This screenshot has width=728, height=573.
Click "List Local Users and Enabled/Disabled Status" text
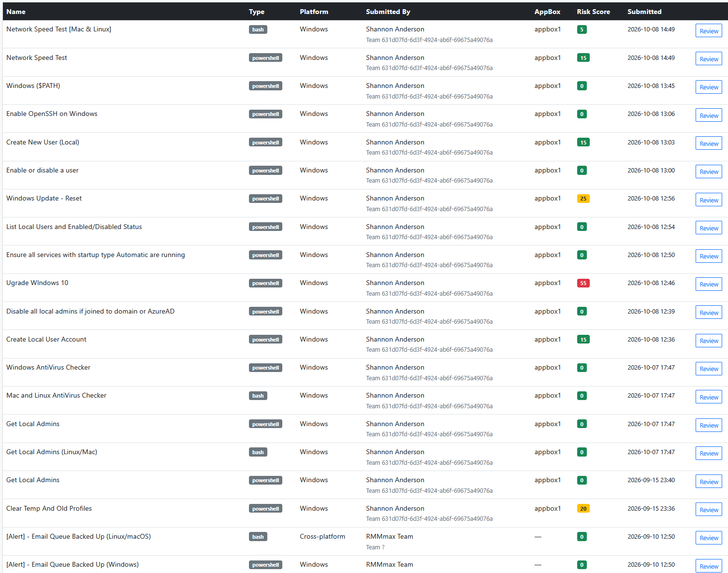click(74, 227)
